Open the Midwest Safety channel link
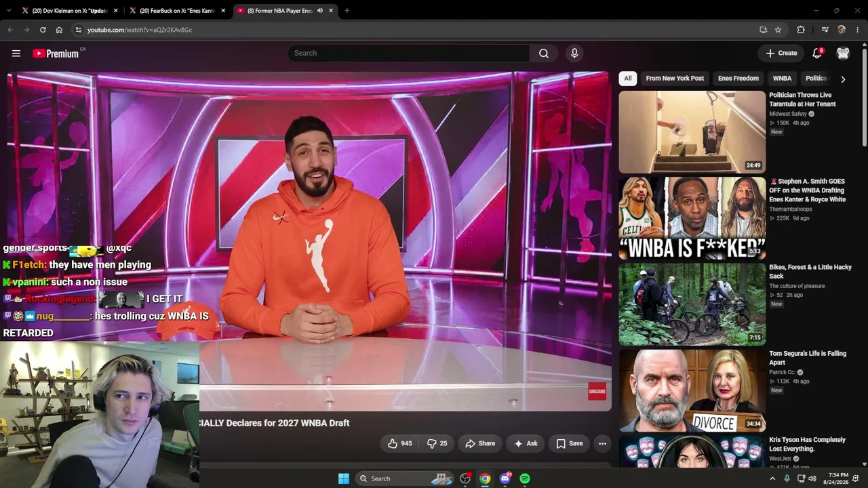The height and width of the screenshot is (488, 868). 788,114
